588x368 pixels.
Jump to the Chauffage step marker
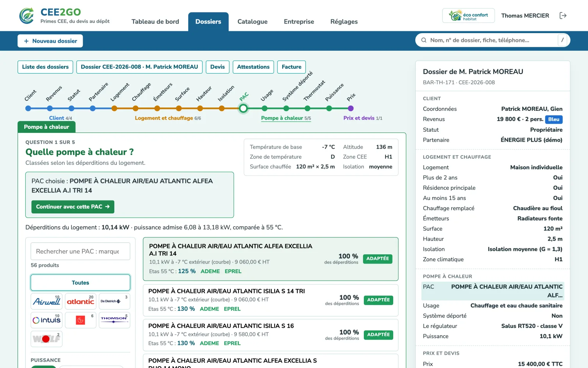click(x=136, y=108)
